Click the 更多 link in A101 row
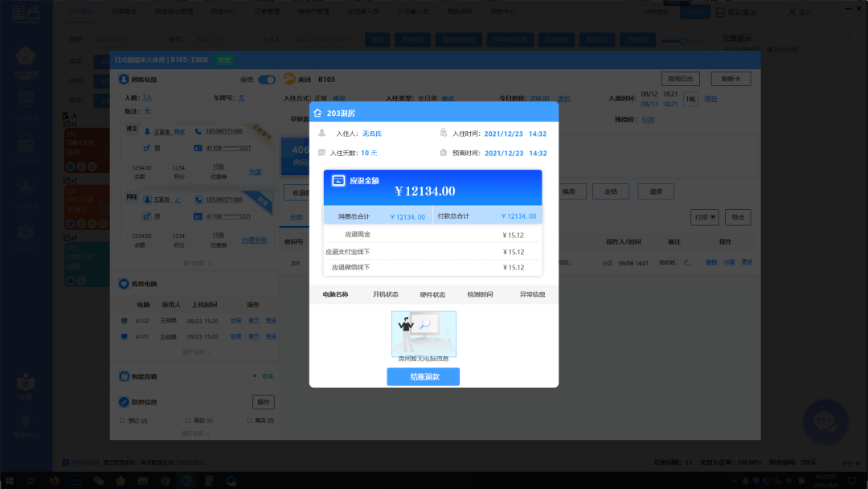The height and width of the screenshot is (489, 868). point(271,337)
